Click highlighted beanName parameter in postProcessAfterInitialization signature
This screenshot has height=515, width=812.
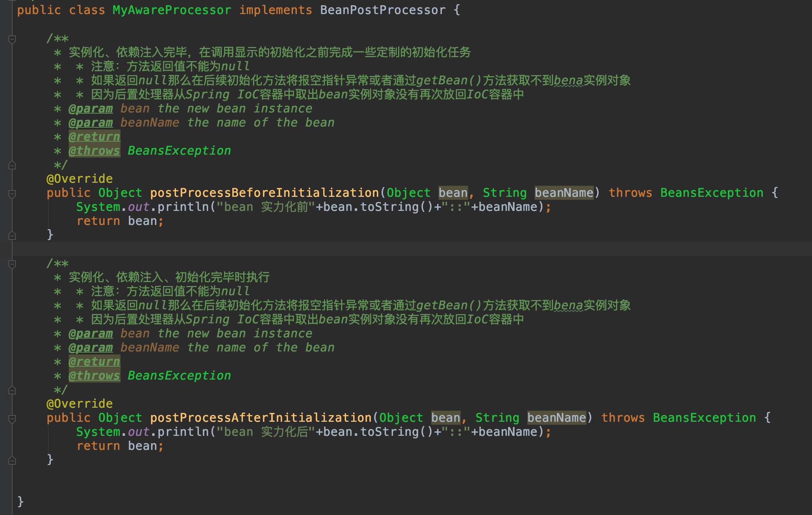click(556, 418)
